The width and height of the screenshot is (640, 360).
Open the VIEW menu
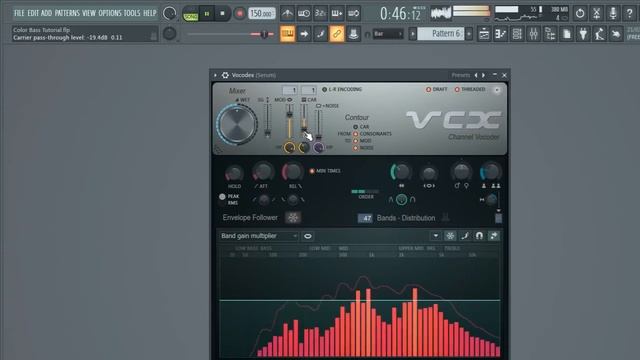coord(89,13)
